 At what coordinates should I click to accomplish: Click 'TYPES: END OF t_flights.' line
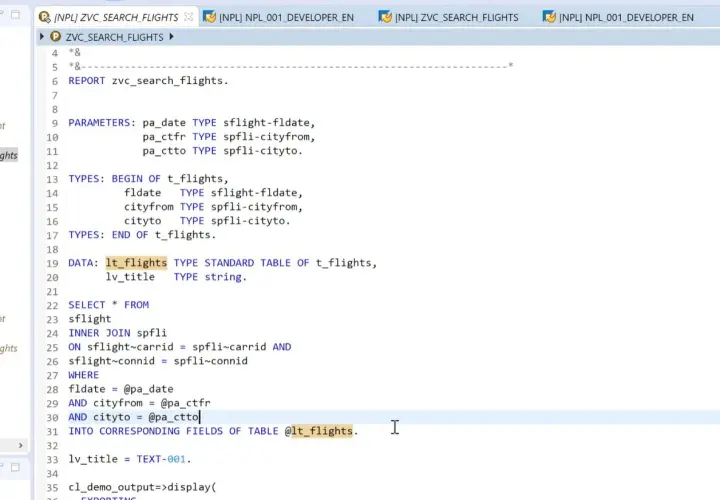coord(142,235)
